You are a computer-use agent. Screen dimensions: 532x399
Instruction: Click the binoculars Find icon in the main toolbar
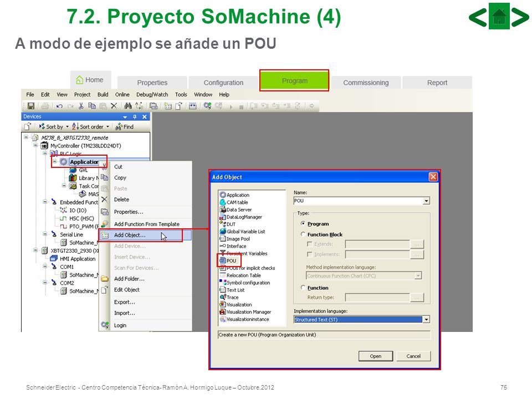(128, 106)
